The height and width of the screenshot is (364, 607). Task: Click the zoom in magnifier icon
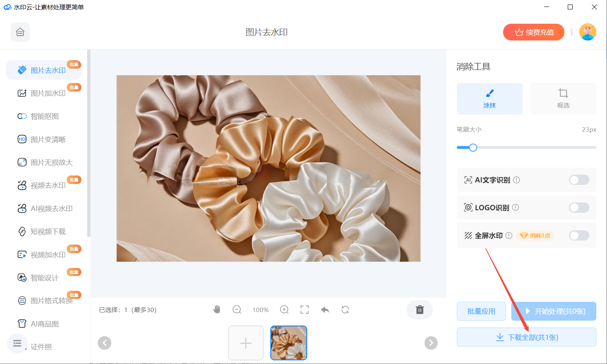pyautogui.click(x=284, y=310)
